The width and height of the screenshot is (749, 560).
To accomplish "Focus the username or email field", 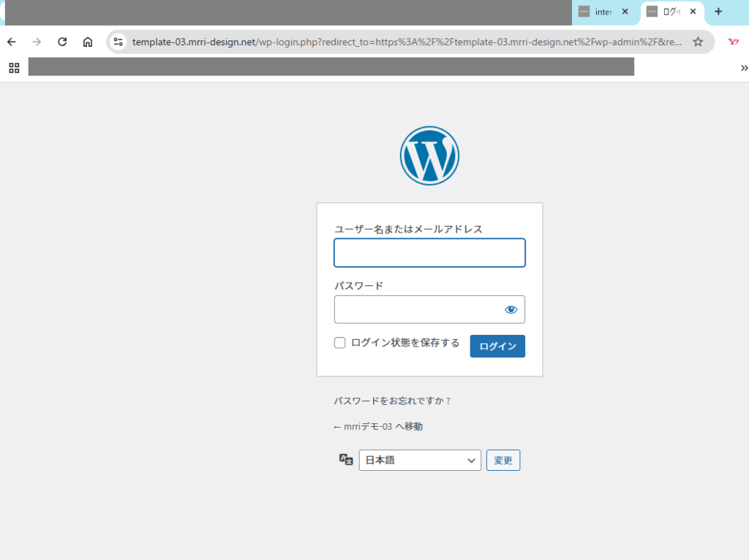I will click(x=429, y=253).
